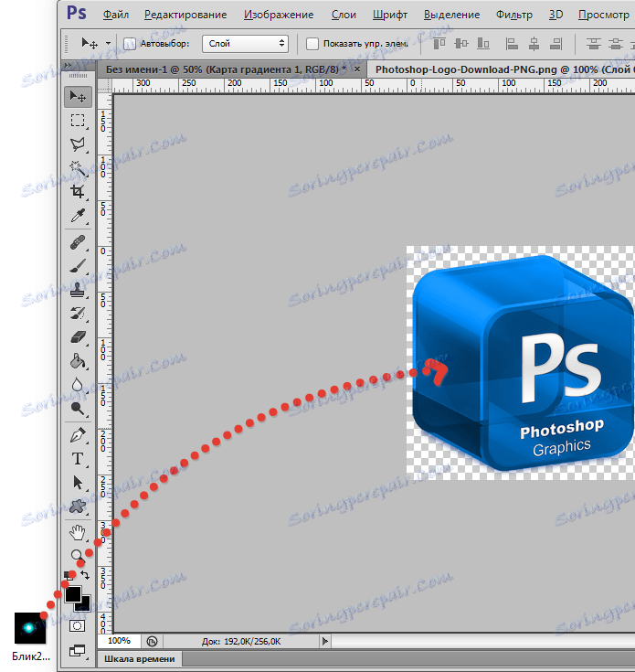Select the Move tool in the toolbox
635x672 pixels.
(x=78, y=97)
